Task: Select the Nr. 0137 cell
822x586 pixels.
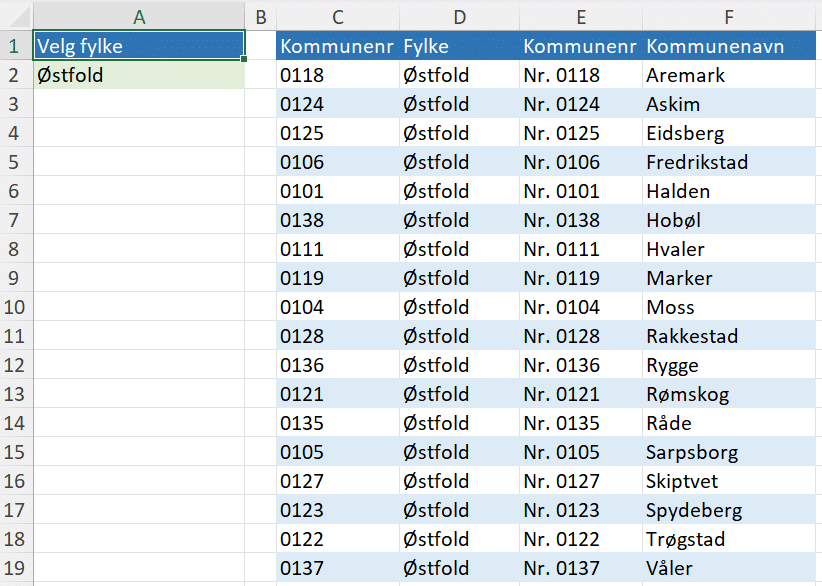Action: pos(580,568)
